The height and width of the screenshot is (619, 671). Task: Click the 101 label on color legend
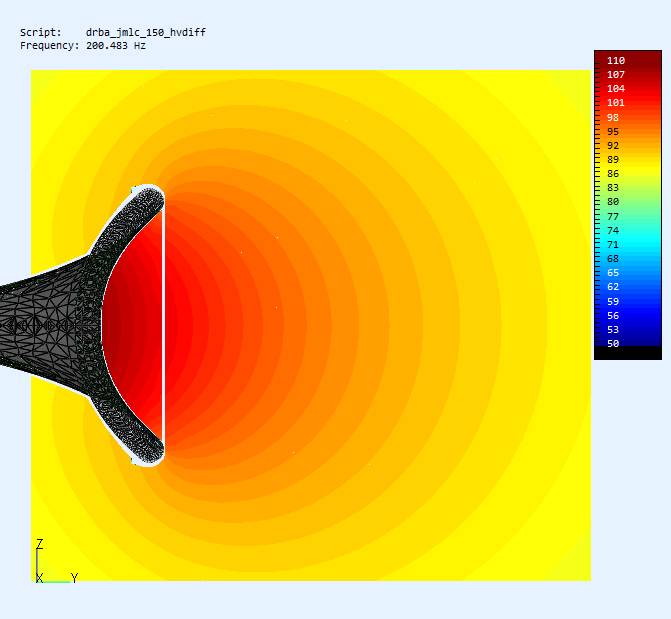pos(616,103)
